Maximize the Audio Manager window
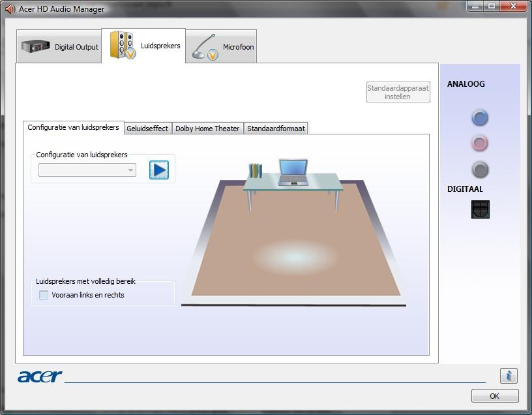 pos(492,6)
